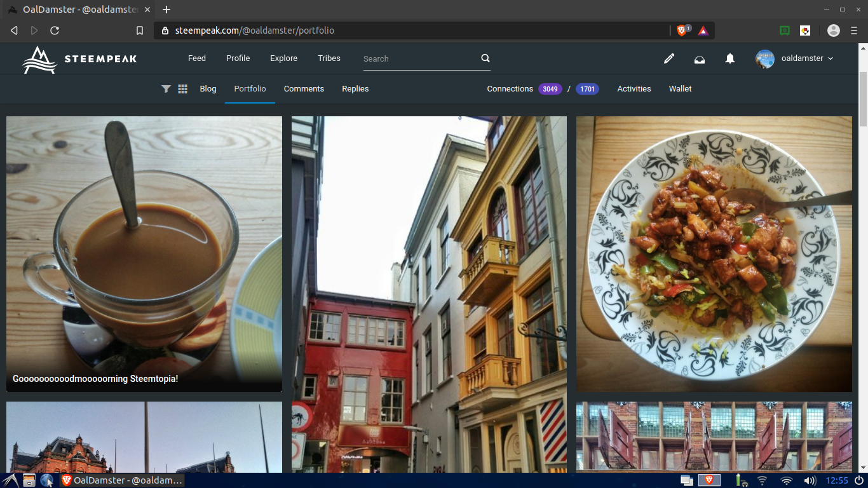View site lock information

165,30
